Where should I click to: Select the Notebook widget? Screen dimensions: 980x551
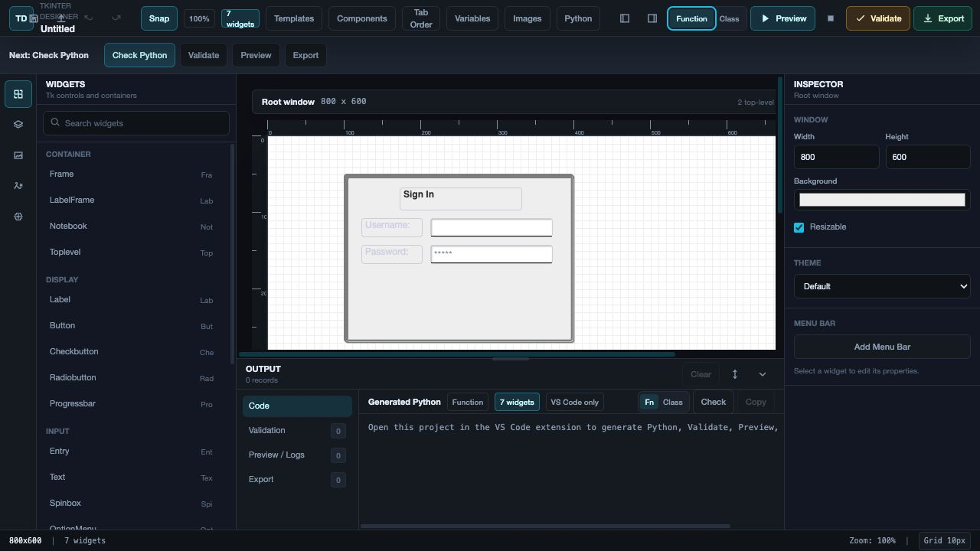[132, 227]
